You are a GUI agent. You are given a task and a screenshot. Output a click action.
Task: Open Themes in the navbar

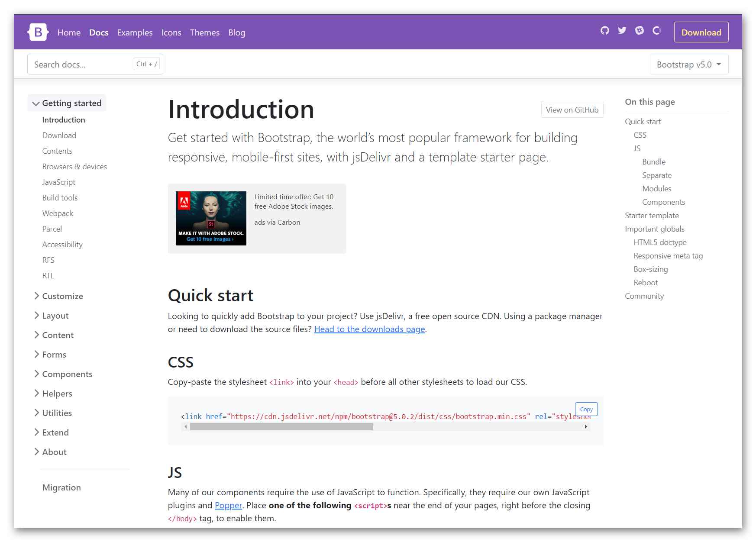[x=204, y=32]
